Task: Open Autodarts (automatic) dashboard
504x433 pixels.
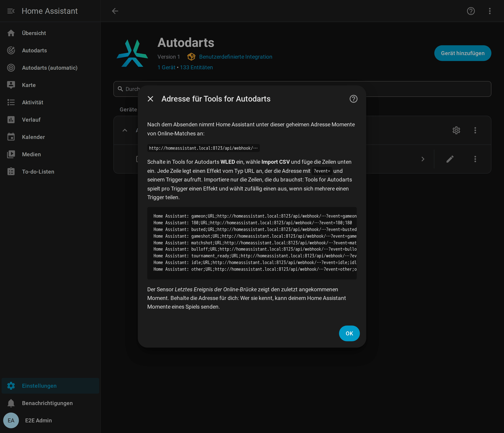Action: (x=50, y=68)
